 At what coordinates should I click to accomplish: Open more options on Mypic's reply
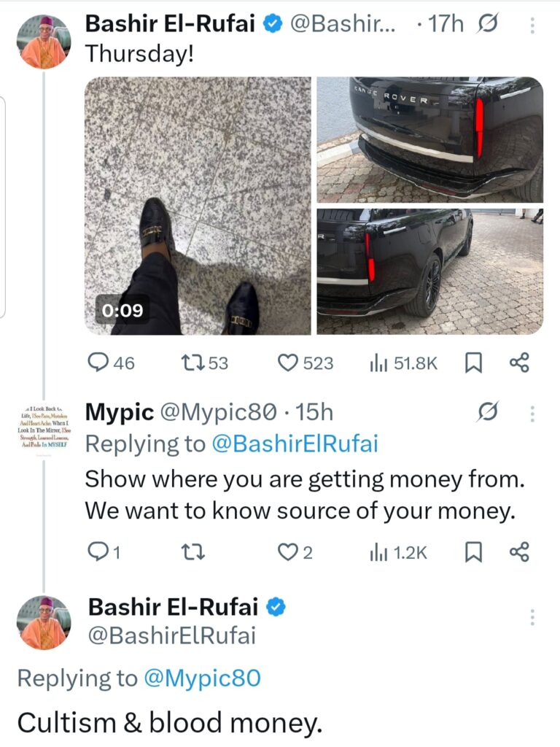533,414
